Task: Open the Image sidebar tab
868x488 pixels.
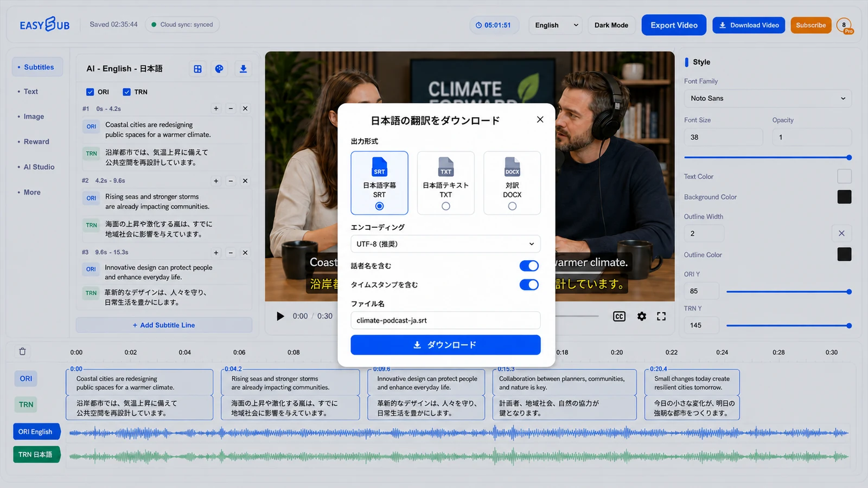Action: point(34,117)
